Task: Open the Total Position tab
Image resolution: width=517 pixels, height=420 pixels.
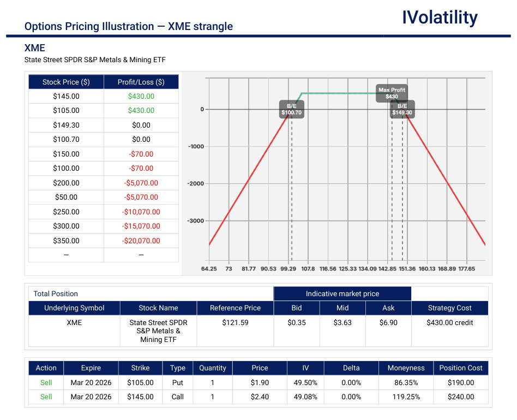Action: [56, 293]
